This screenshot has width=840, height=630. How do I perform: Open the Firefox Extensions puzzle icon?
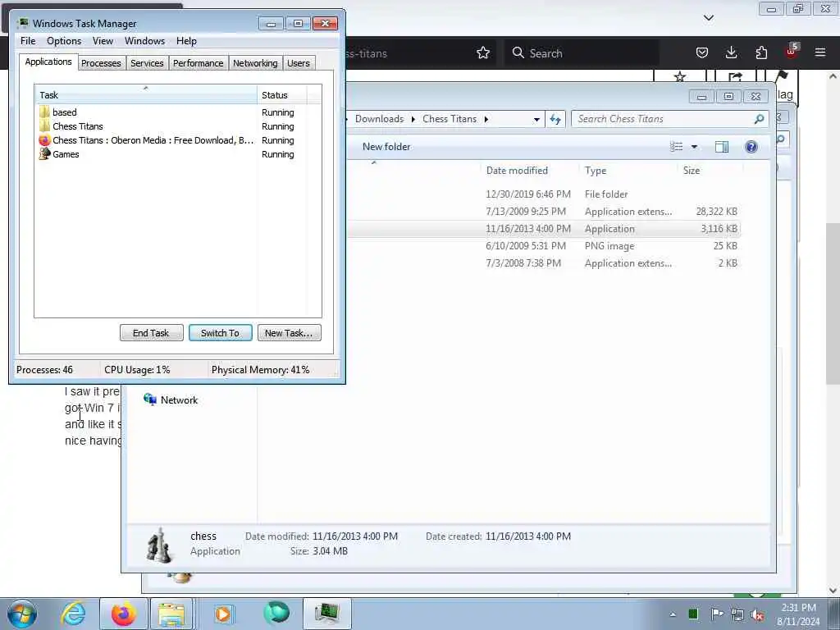(x=761, y=52)
